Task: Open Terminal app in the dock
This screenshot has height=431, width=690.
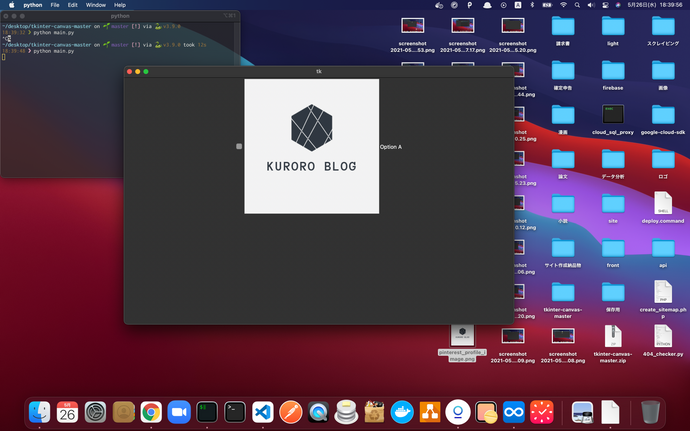Action: pos(235,413)
